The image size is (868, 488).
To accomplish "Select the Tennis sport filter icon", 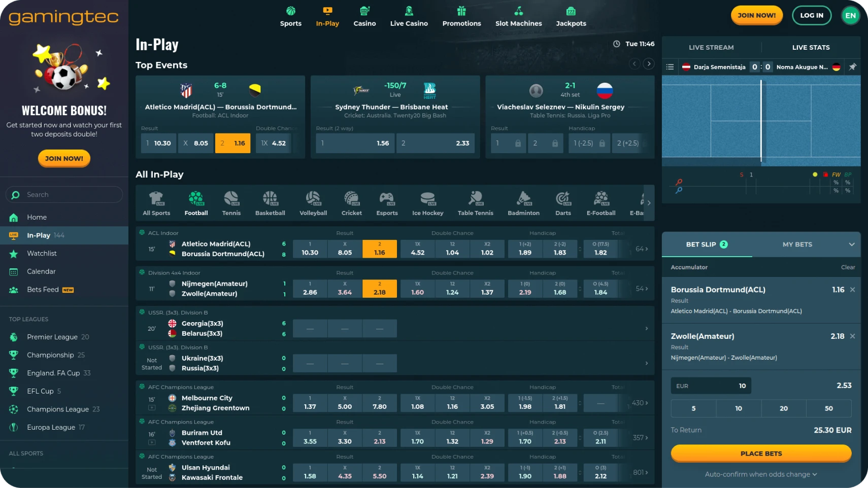I will (x=231, y=198).
